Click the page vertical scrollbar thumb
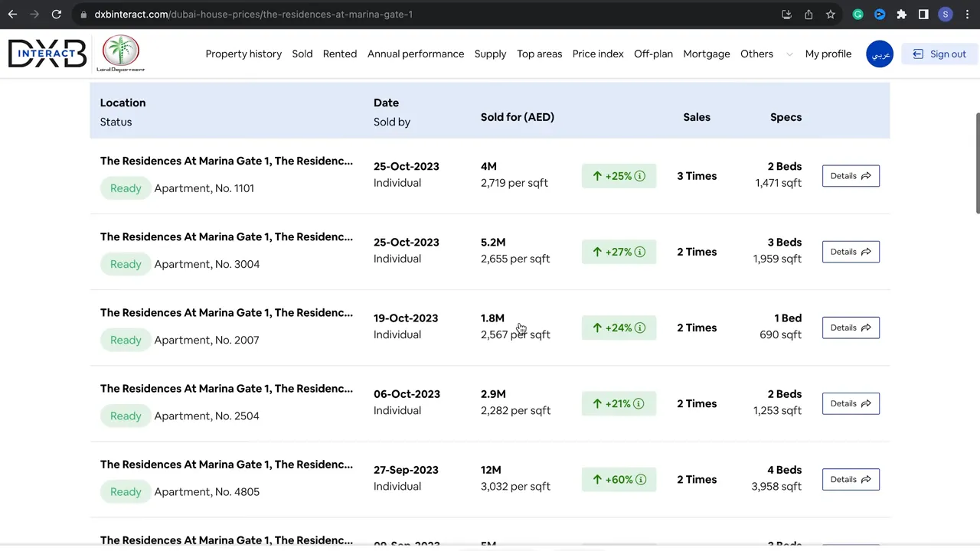Screen dimensions: 980x551 point(976,163)
